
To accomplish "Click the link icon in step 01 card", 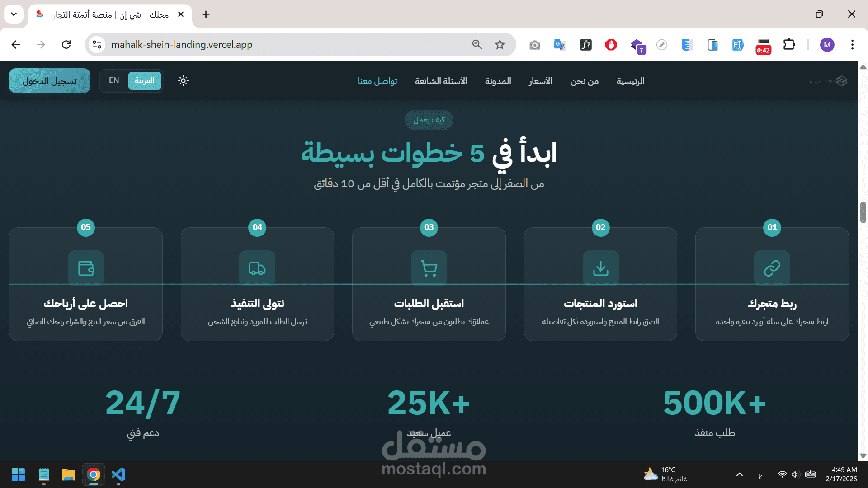I will pos(772,268).
